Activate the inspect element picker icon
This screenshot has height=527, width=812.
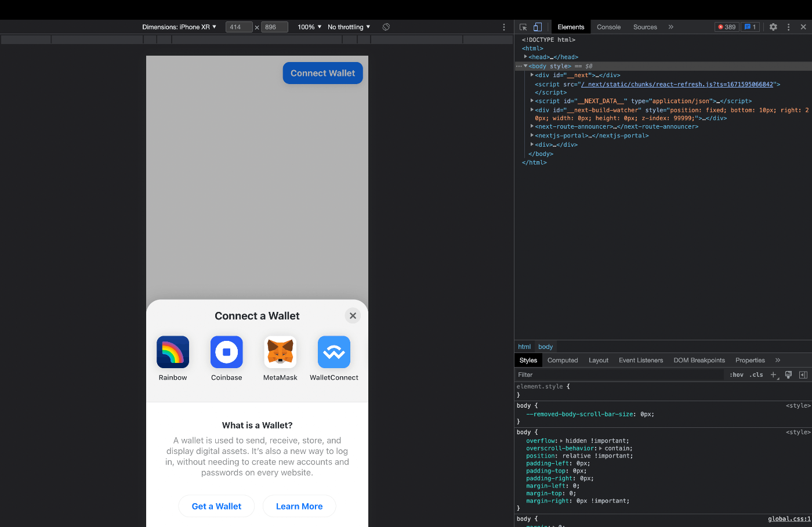[523, 27]
